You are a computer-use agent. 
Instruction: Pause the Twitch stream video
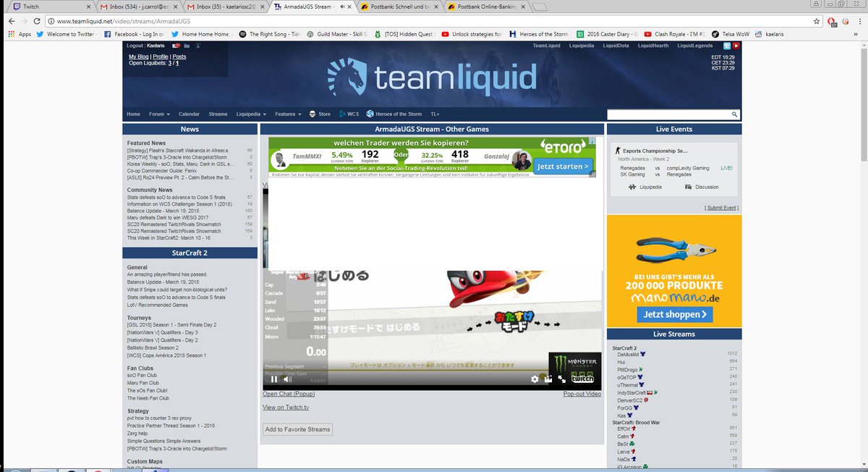(x=274, y=379)
